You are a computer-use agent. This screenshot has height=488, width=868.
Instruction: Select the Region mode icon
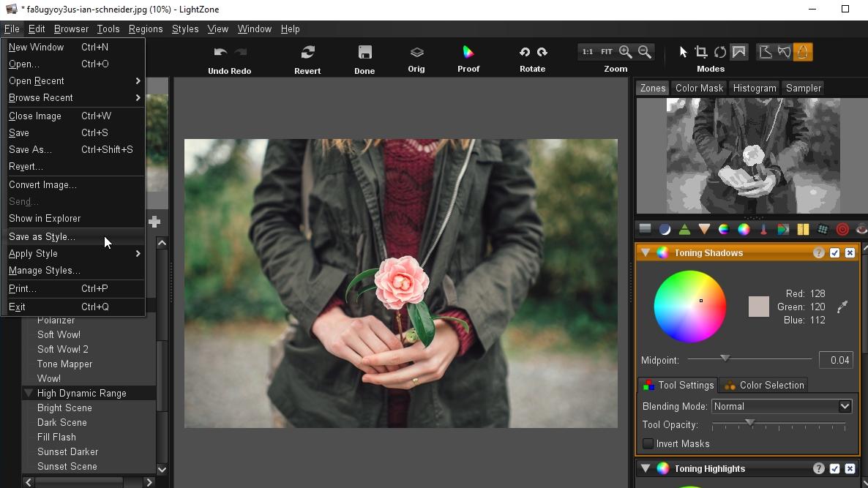click(739, 52)
